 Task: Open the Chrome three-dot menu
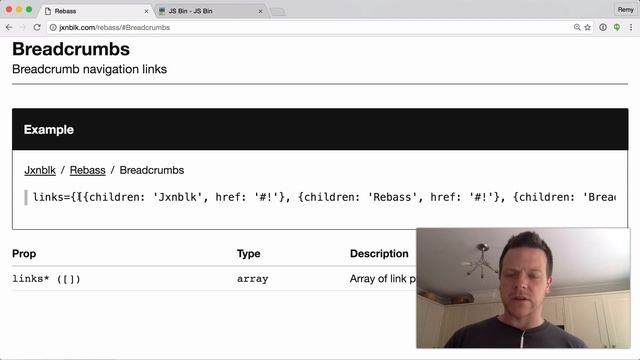tap(631, 27)
